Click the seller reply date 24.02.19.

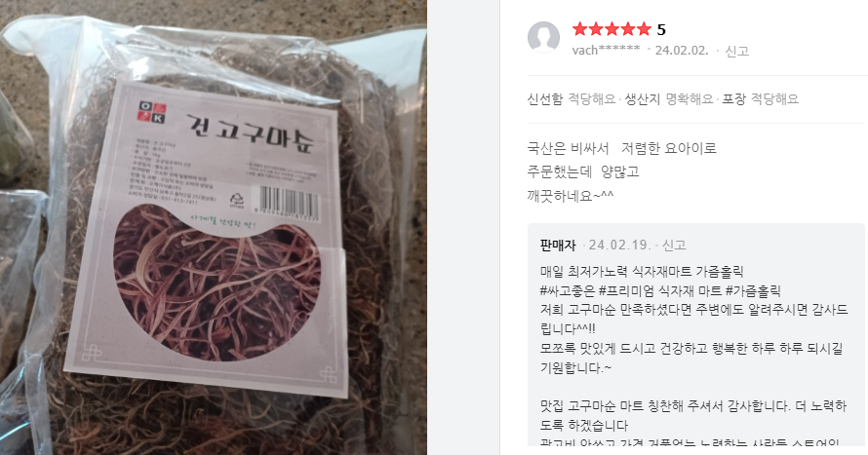pyautogui.click(x=612, y=245)
